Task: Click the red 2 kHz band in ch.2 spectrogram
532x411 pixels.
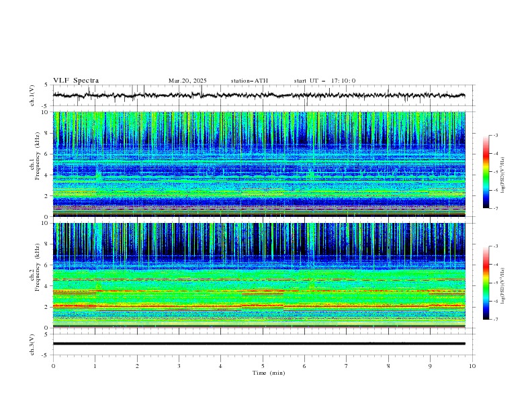Action: 259,306
